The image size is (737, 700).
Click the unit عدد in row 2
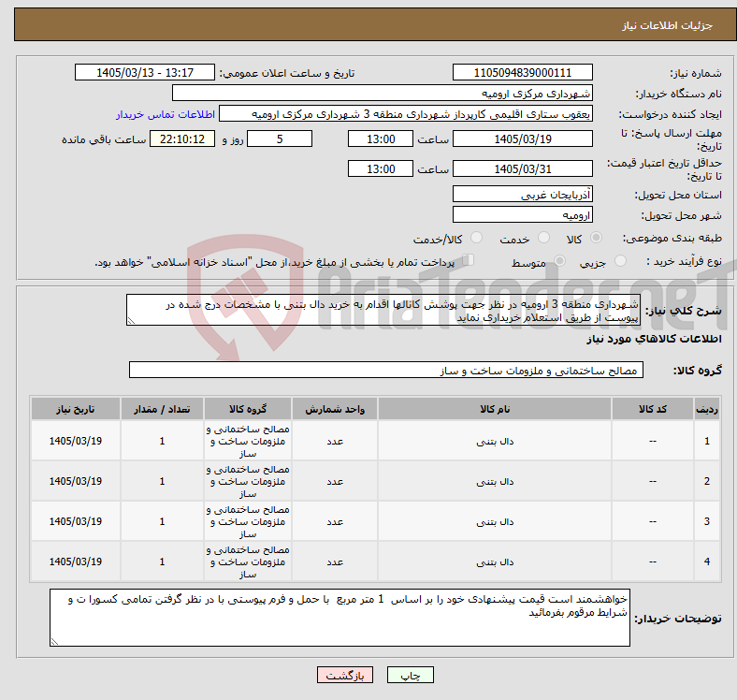[335, 481]
